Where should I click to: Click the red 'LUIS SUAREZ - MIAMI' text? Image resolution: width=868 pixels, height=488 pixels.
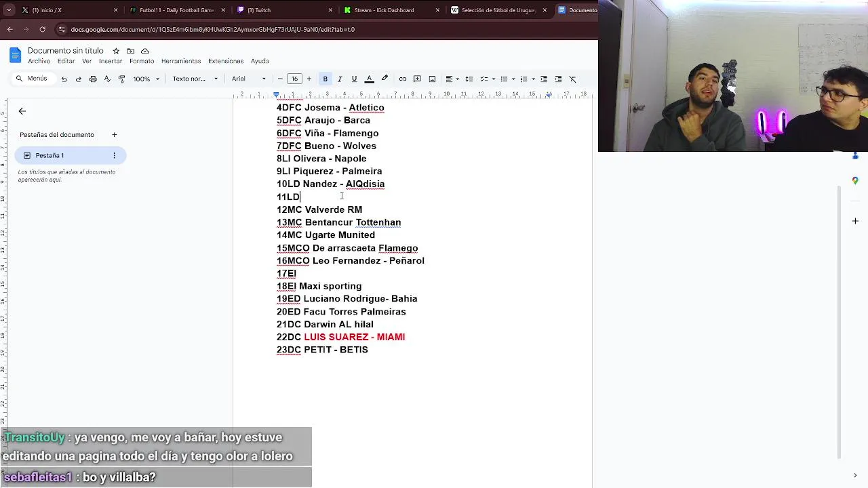[x=354, y=337]
